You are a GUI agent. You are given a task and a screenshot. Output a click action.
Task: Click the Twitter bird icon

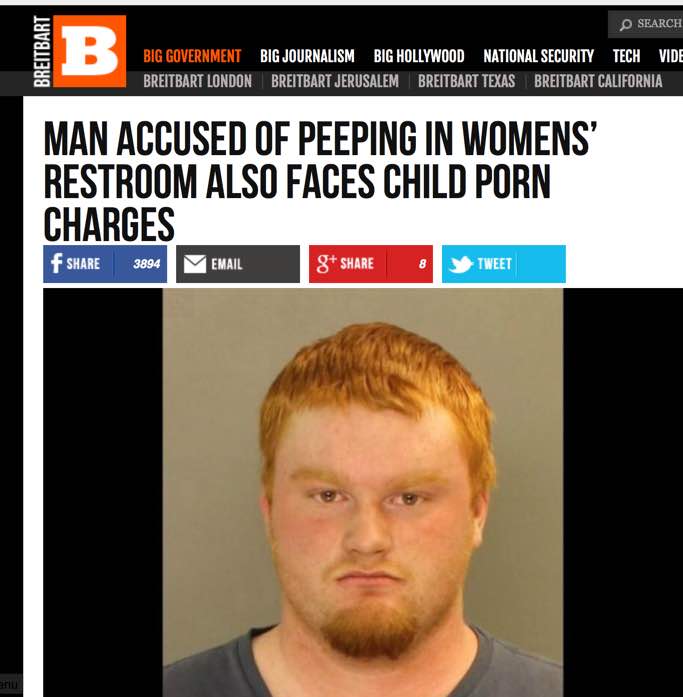[460, 264]
